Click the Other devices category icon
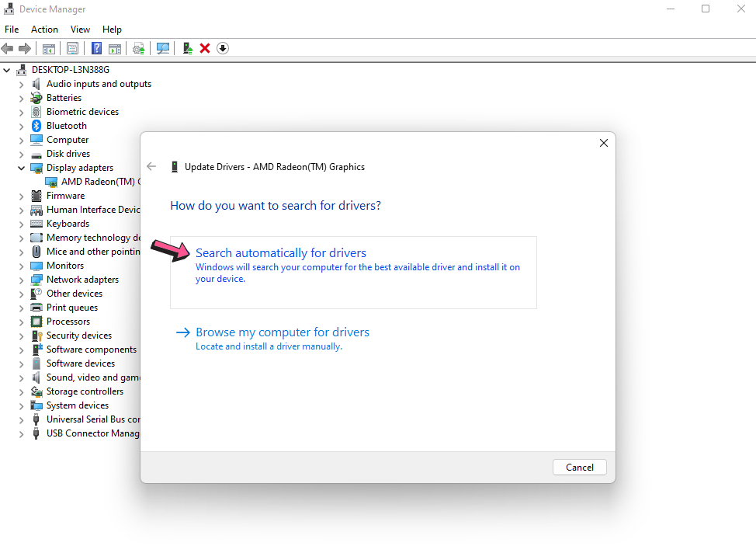 click(36, 294)
